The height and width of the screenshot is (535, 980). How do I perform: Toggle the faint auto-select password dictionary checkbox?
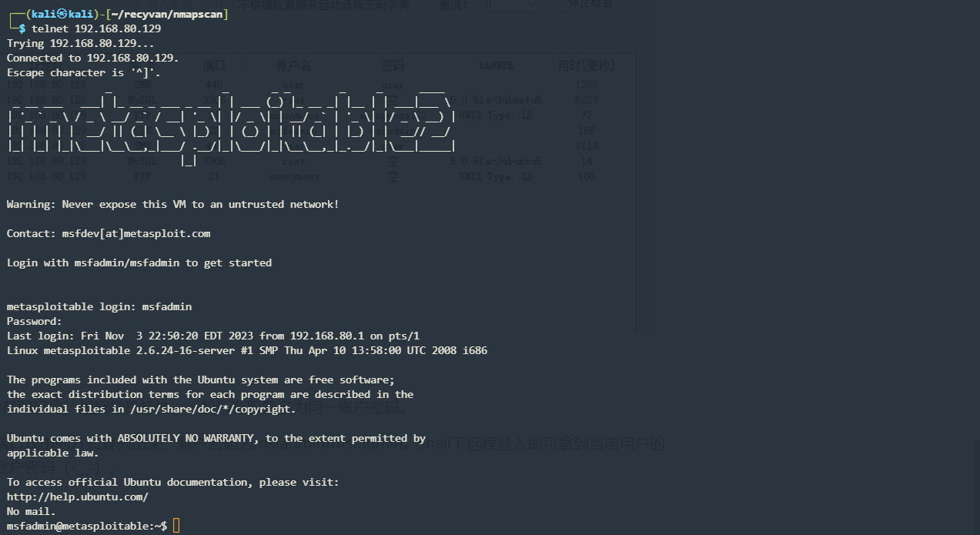[231, 5]
